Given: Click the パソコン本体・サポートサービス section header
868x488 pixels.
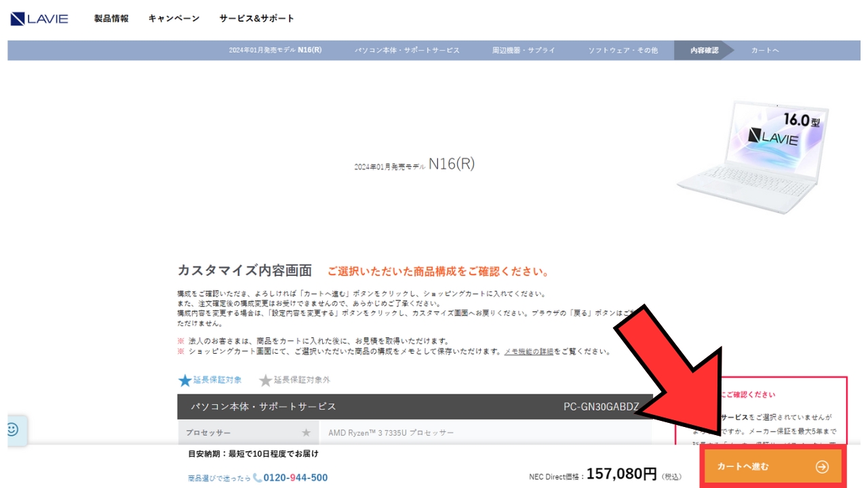Looking at the screenshot, I should (264, 407).
